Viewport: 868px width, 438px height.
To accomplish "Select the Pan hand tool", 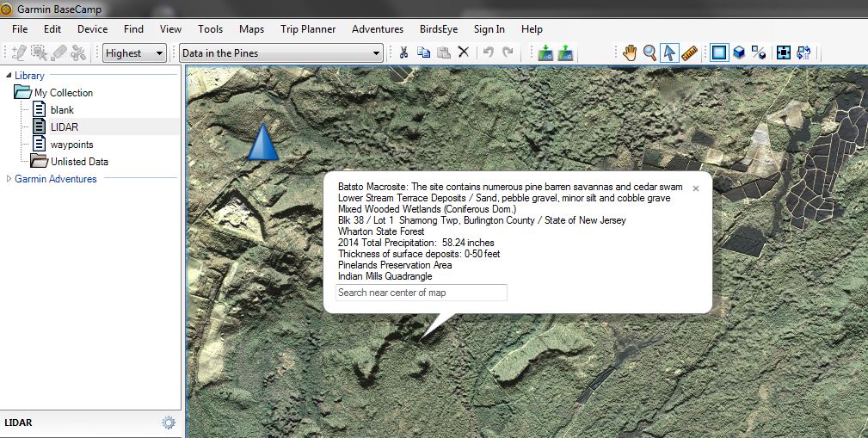I will [x=630, y=52].
